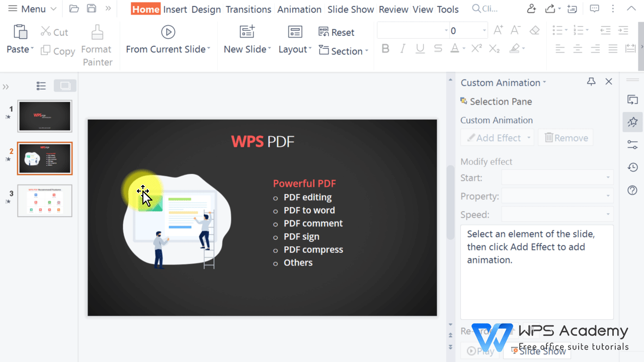Center align the text
The width and height of the screenshot is (644, 362).
(x=578, y=49)
